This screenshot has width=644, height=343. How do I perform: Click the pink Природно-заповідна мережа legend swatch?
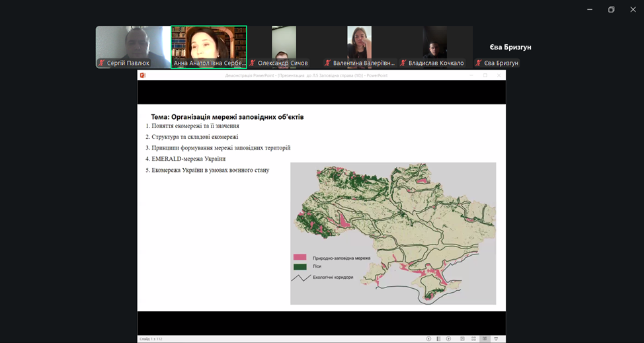pos(300,258)
